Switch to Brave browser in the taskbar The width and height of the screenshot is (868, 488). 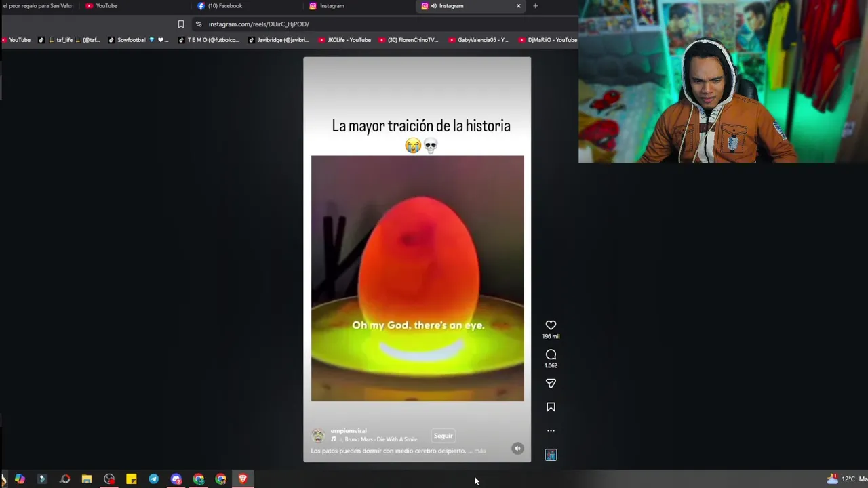coord(243,479)
